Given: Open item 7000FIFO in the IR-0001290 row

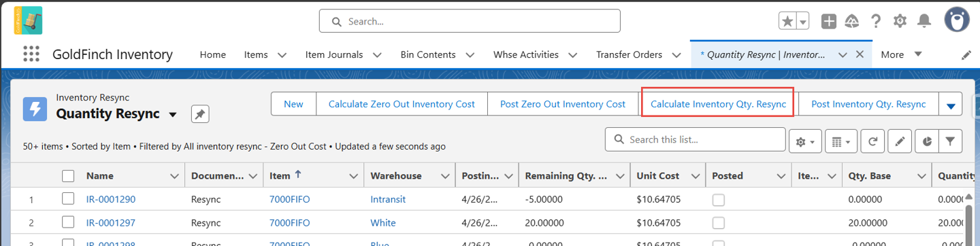Looking at the screenshot, I should coord(290,200).
